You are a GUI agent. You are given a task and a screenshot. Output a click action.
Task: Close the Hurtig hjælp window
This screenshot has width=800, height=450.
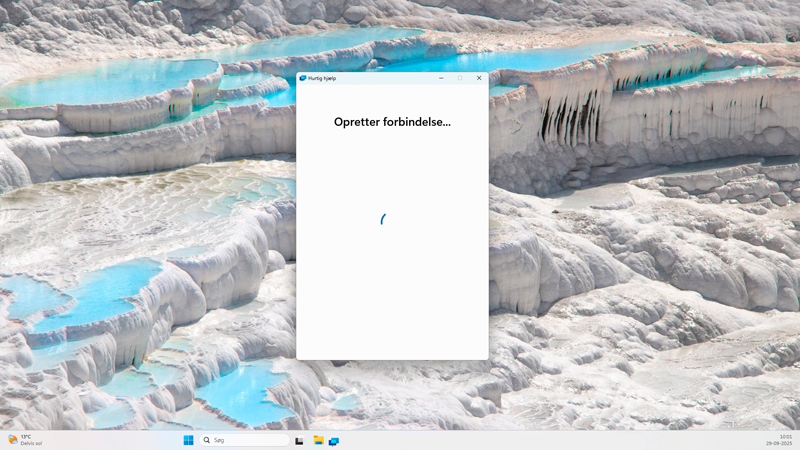[479, 78]
